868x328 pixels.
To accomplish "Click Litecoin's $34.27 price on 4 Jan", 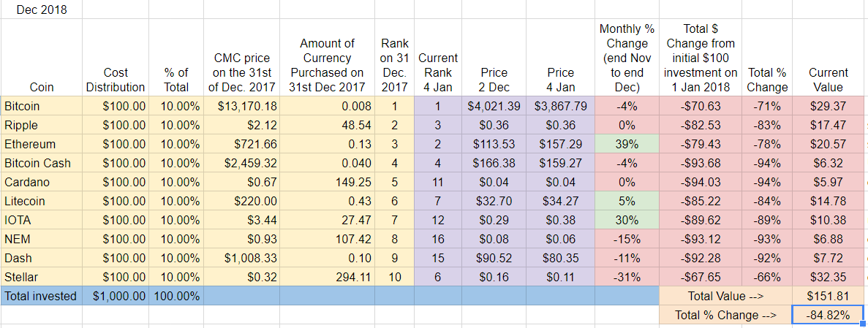I will [x=560, y=201].
